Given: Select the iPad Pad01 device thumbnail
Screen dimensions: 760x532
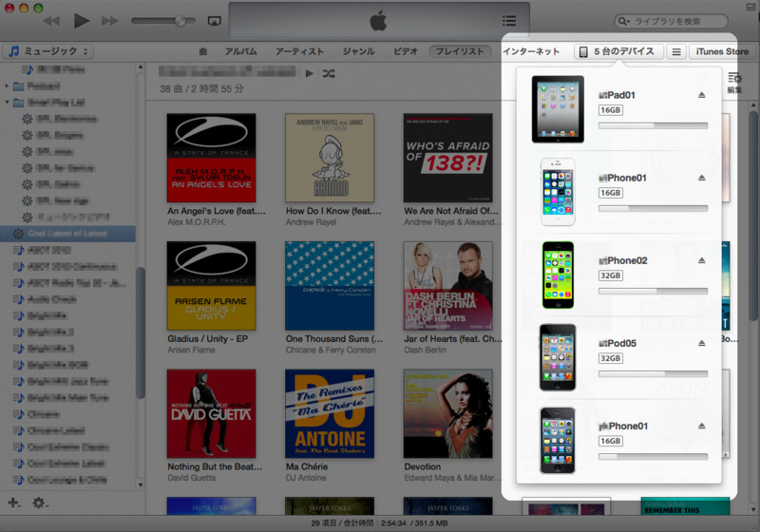Looking at the screenshot, I should coord(558,109).
